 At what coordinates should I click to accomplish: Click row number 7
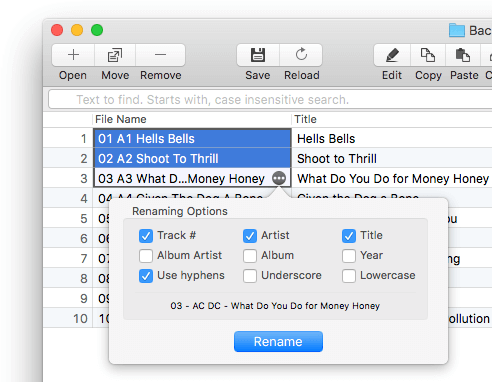tap(84, 259)
